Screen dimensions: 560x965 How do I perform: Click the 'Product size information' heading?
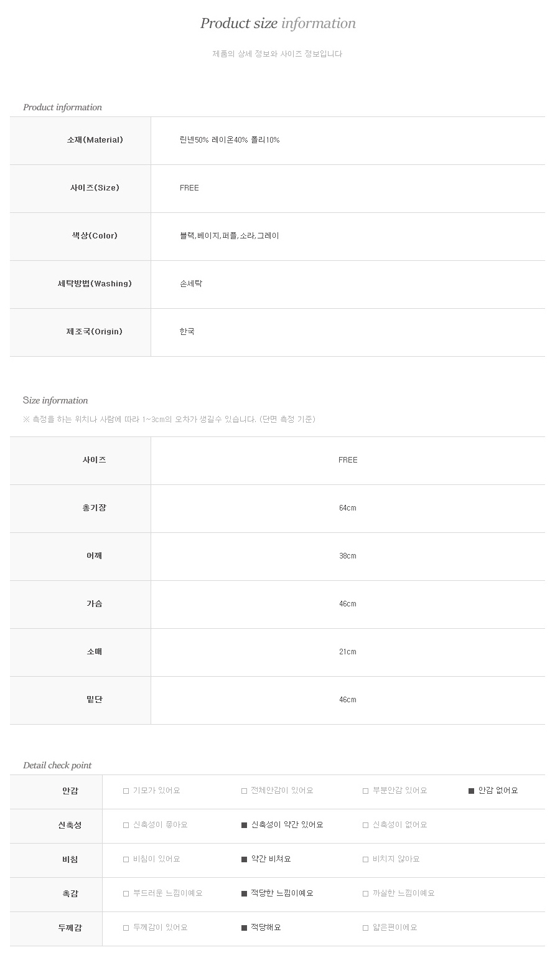coord(278,24)
